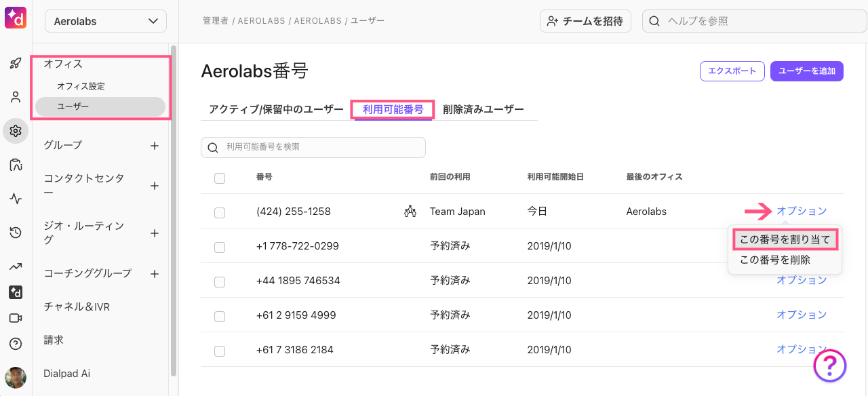Open Dialpad Ai in sidebar
868x396 pixels.
(67, 374)
